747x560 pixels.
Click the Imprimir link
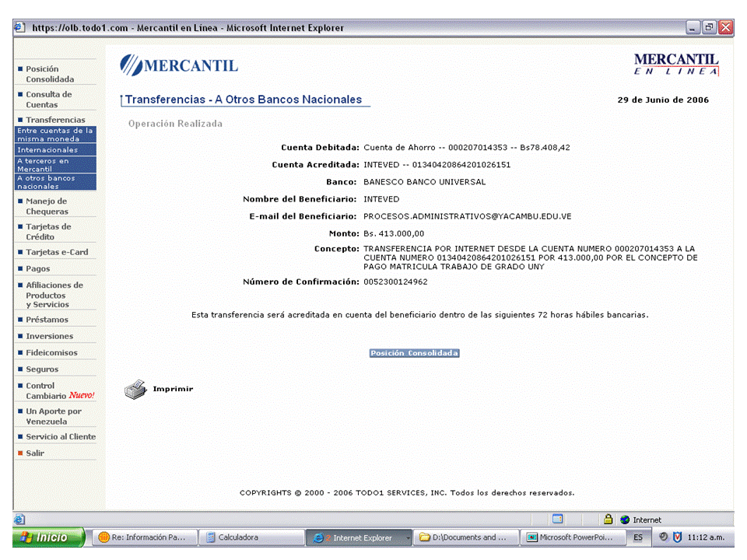[x=173, y=389]
